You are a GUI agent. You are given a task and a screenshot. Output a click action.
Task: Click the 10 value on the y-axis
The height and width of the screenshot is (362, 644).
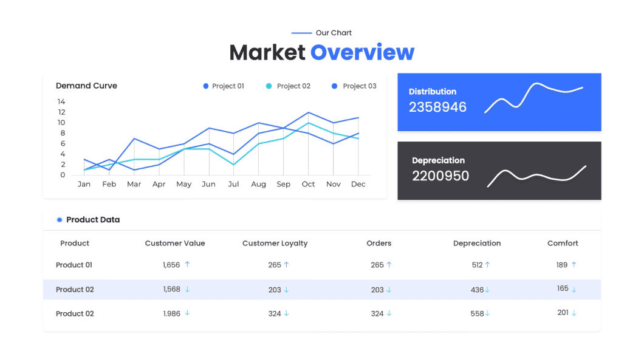coord(61,123)
